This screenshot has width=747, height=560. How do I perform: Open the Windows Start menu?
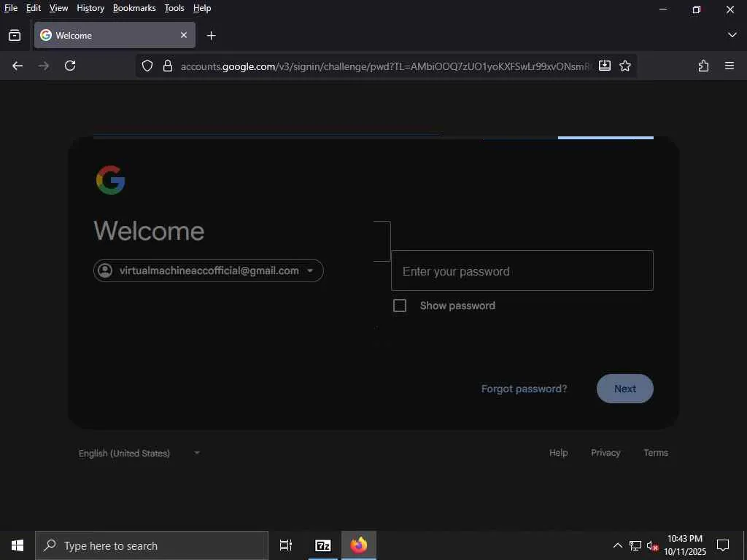pyautogui.click(x=18, y=545)
